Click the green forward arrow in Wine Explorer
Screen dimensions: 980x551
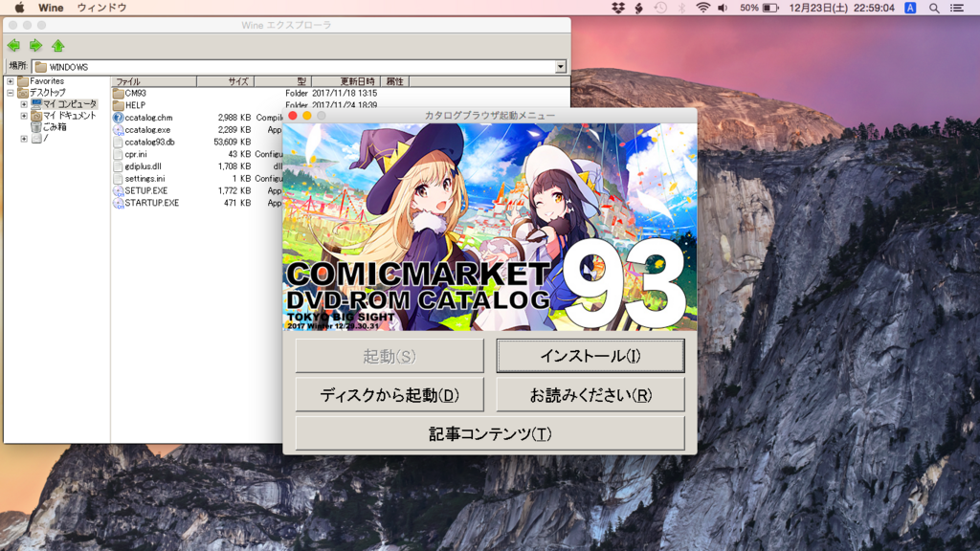[35, 46]
